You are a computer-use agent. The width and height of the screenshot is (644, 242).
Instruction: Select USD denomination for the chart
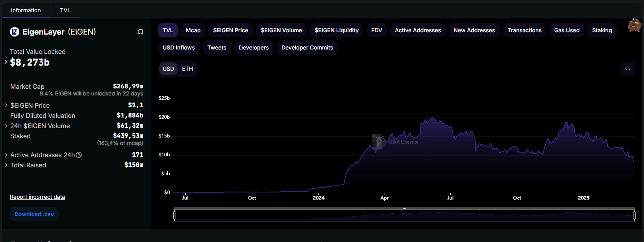tap(168, 69)
